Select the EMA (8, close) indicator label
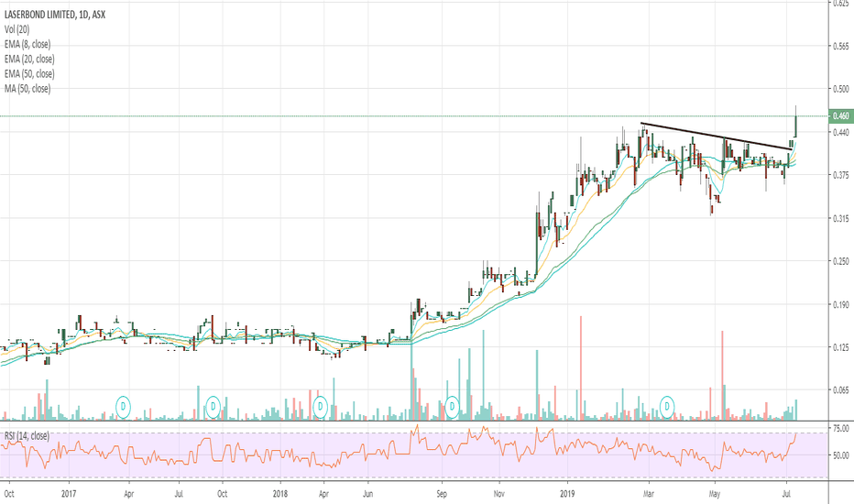Screen dimensions: 854x504 27,44
